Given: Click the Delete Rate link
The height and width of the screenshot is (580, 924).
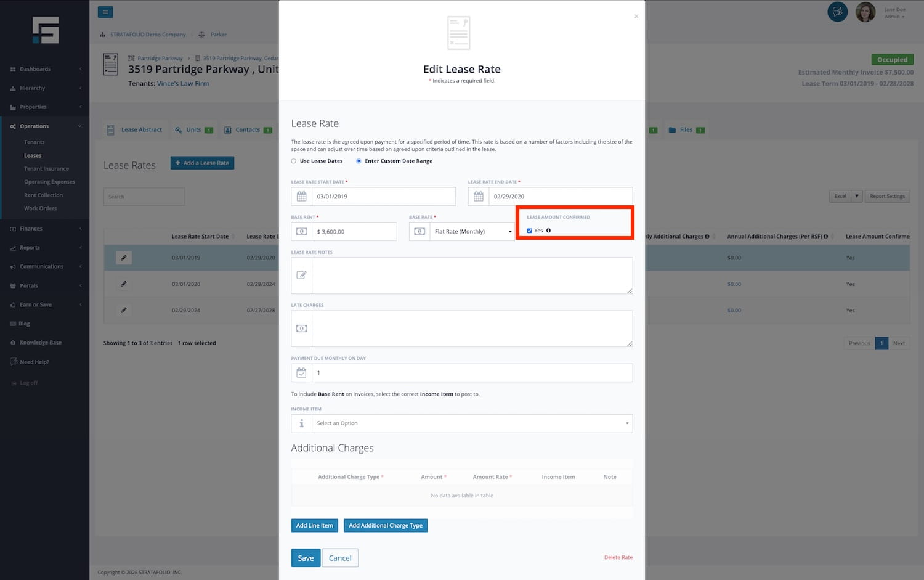Looking at the screenshot, I should pyautogui.click(x=618, y=557).
